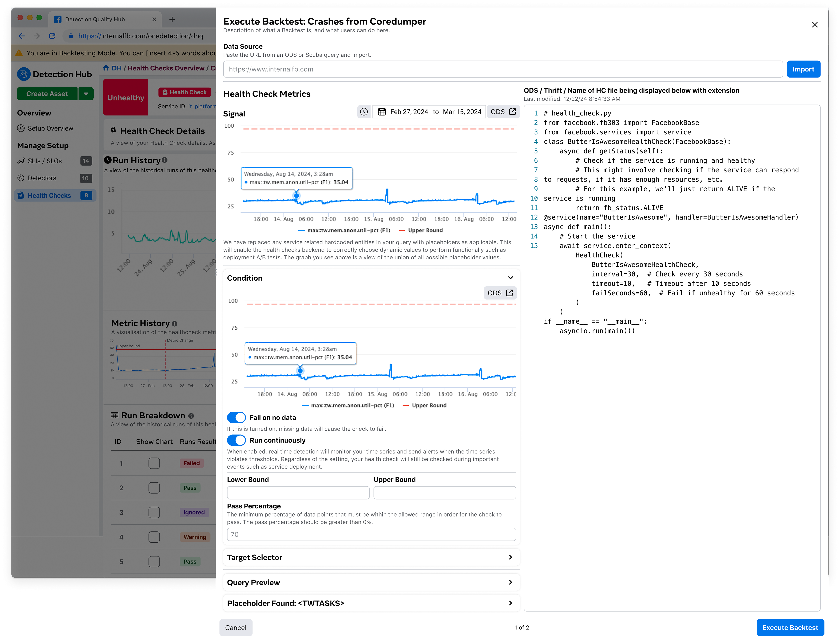Click the red Health Check tag
This screenshot has height=640, width=840.
184,92
